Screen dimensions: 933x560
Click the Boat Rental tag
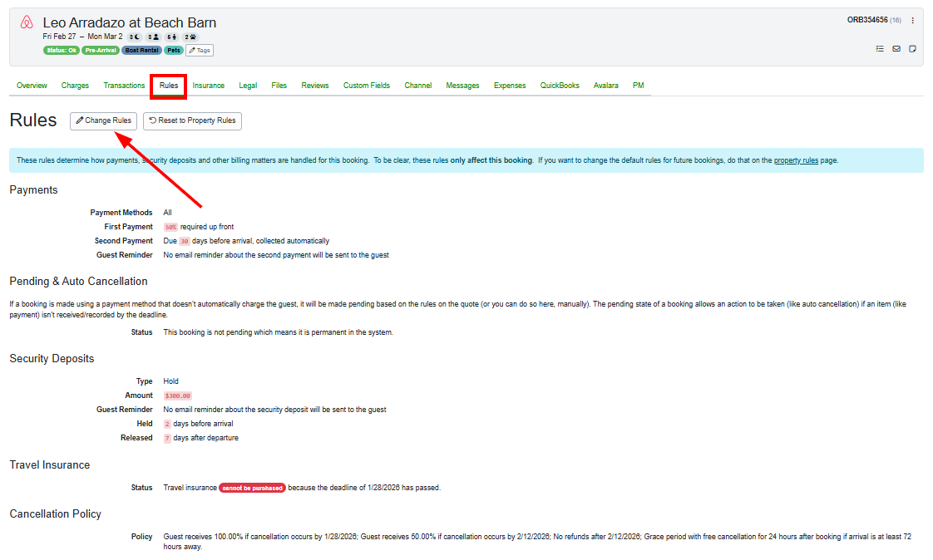pos(141,50)
